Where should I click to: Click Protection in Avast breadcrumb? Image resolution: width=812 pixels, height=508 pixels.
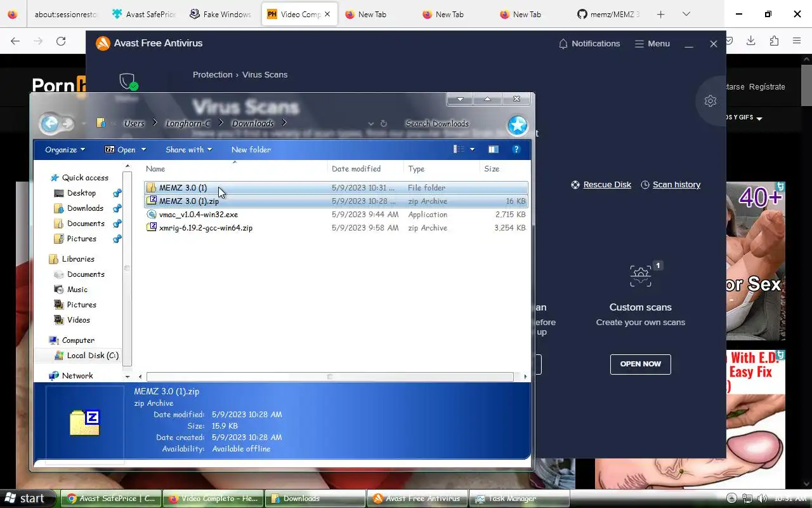pos(213,74)
